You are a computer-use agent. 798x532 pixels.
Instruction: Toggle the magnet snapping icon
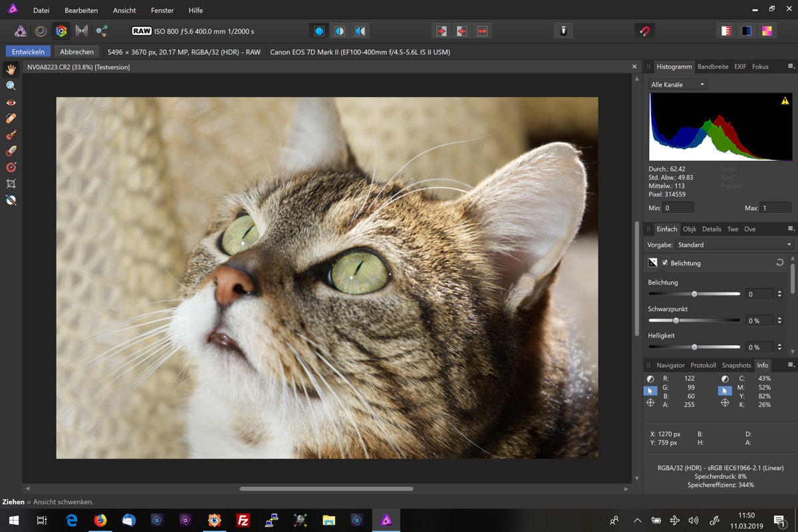[x=644, y=31]
